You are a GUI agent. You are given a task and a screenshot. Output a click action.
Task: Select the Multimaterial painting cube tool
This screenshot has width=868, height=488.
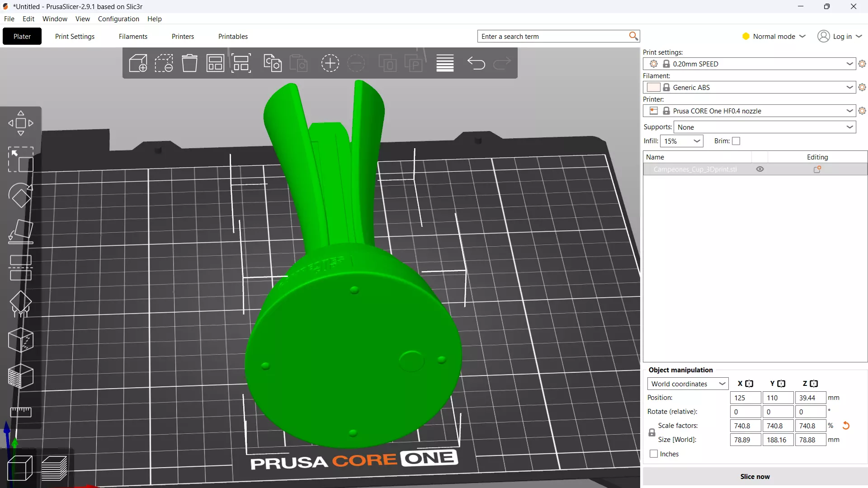pyautogui.click(x=21, y=376)
